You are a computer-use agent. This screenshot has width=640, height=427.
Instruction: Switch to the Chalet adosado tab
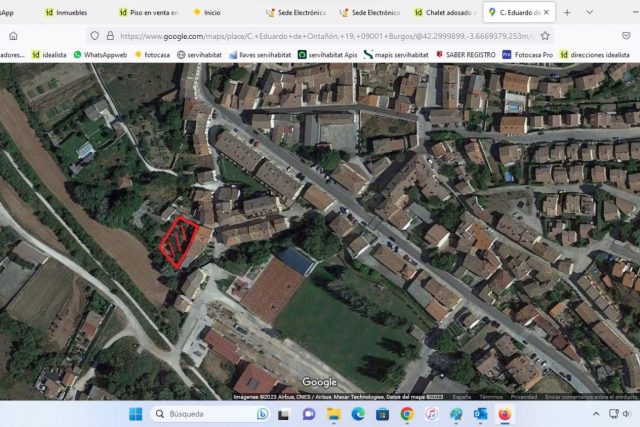click(445, 13)
